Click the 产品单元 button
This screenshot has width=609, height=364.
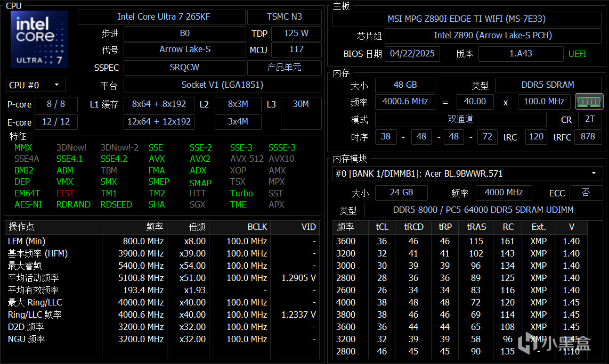(285, 68)
